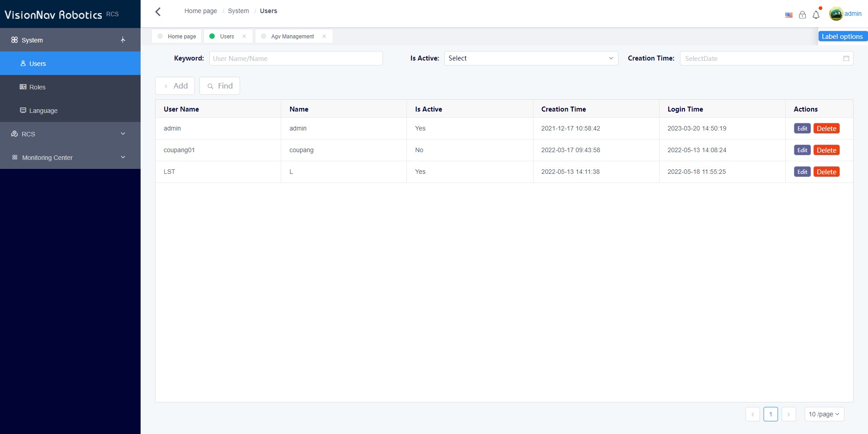The image size is (868, 434).
Task: Open the notifications bell icon
Action: (816, 15)
